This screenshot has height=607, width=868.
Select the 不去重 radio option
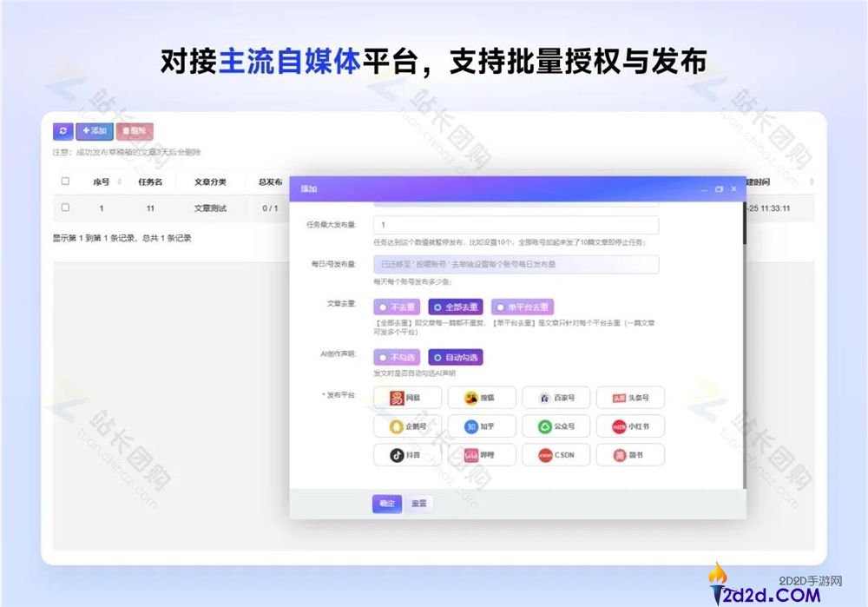pos(397,307)
